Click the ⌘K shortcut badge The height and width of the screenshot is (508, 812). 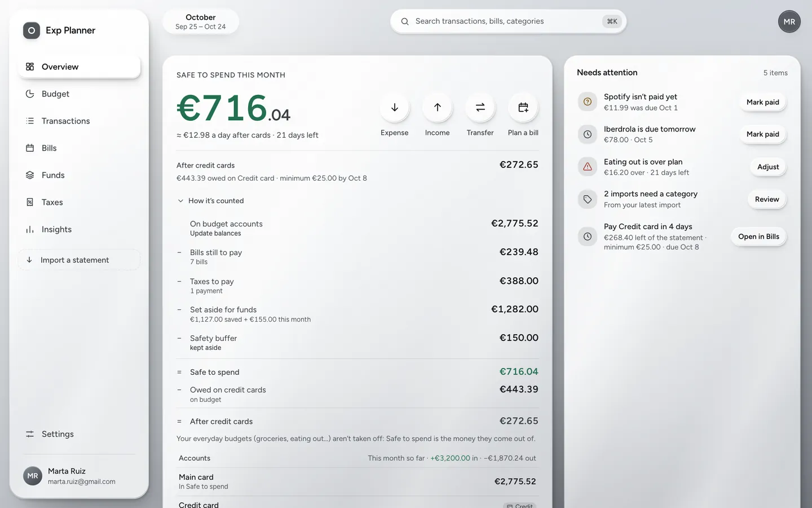(x=612, y=21)
